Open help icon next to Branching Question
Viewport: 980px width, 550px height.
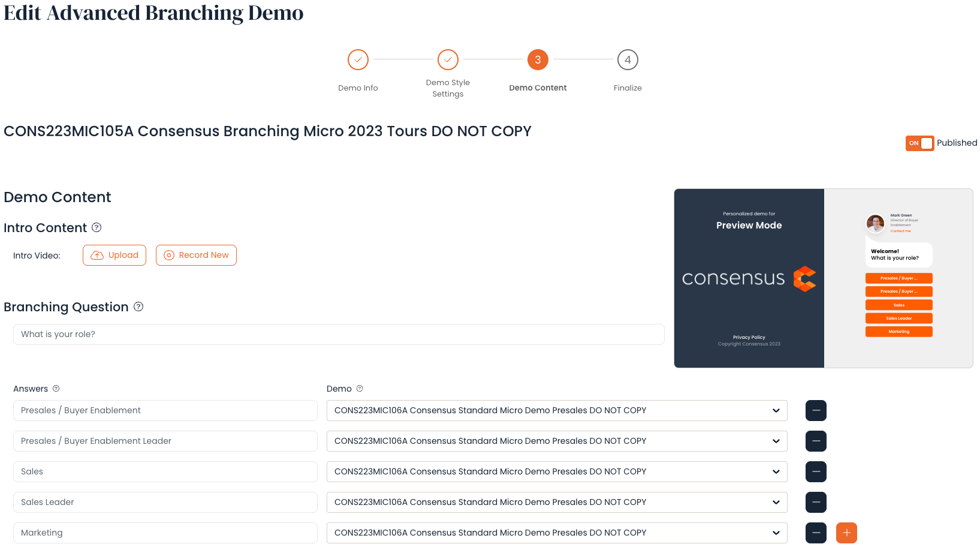tap(138, 306)
